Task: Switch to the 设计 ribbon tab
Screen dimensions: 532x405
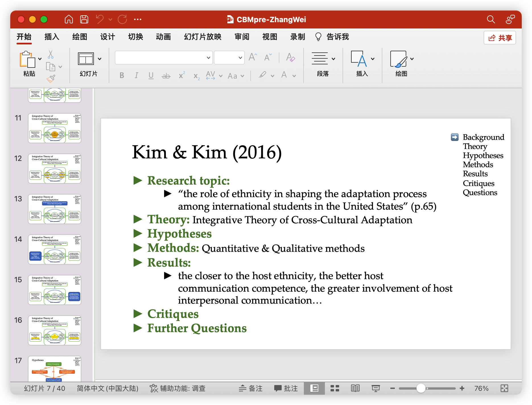Action: click(x=108, y=37)
